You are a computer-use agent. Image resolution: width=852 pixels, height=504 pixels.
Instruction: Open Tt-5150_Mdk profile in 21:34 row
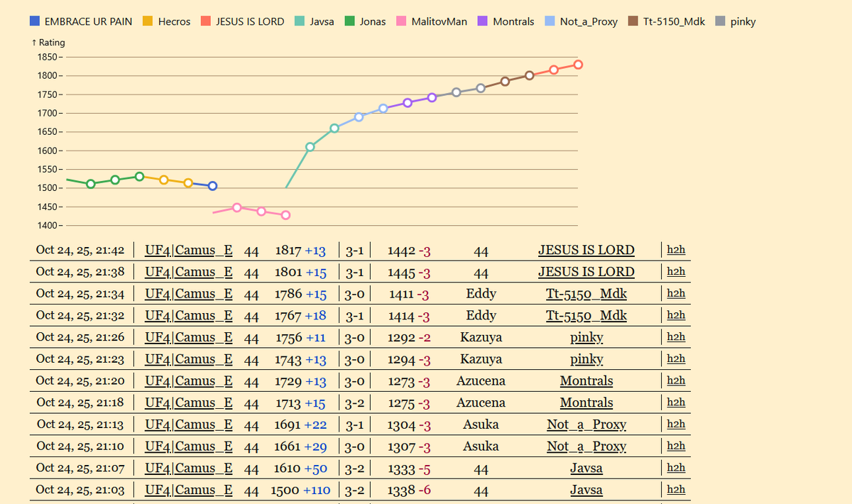pyautogui.click(x=586, y=294)
